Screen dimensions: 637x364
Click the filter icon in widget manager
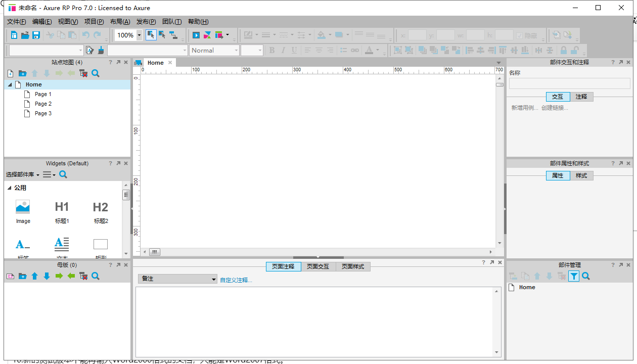point(573,276)
